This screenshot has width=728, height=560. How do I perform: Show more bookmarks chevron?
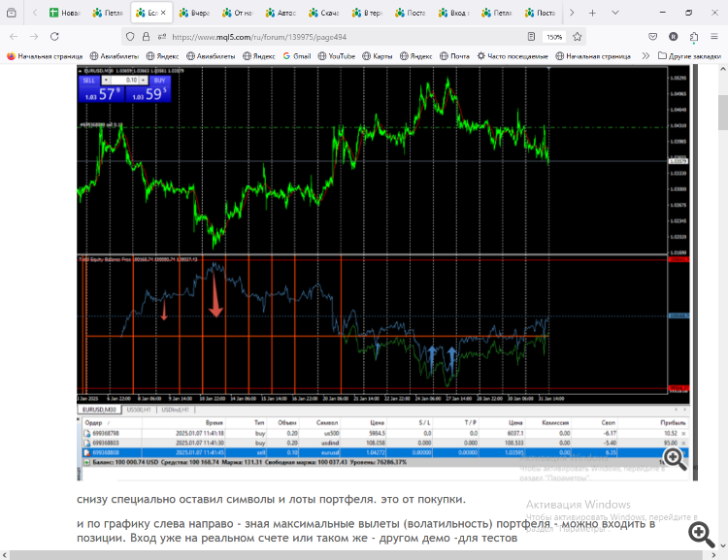(x=645, y=56)
